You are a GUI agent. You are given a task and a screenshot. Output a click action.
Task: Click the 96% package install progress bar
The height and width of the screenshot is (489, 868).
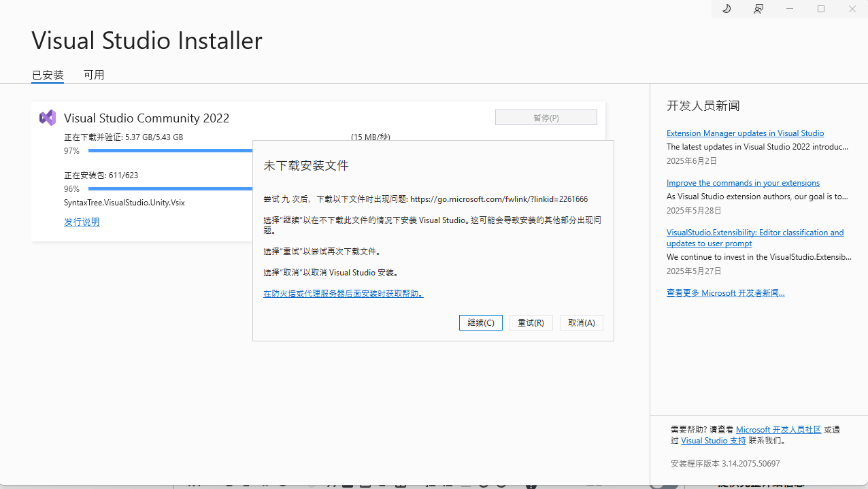pos(170,188)
